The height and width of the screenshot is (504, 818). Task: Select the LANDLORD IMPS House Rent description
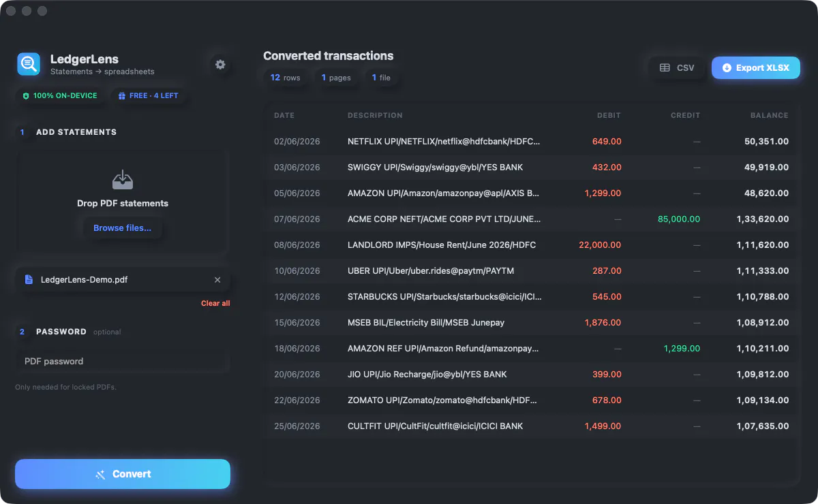pos(442,245)
